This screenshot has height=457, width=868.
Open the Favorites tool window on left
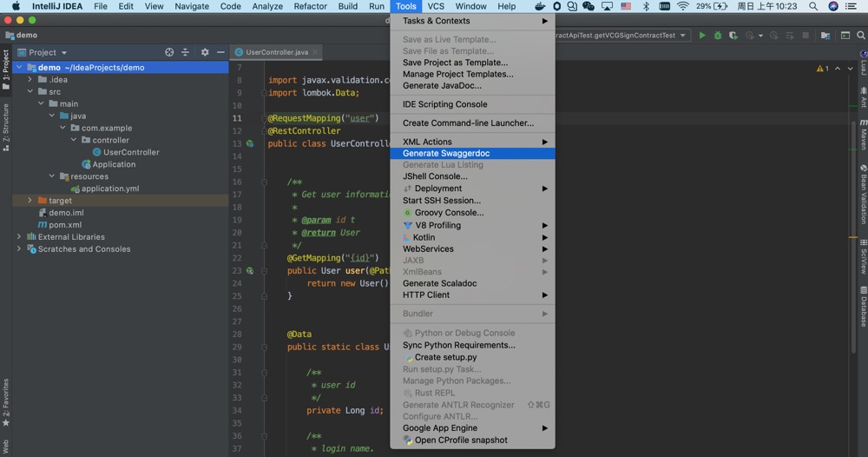[5, 403]
